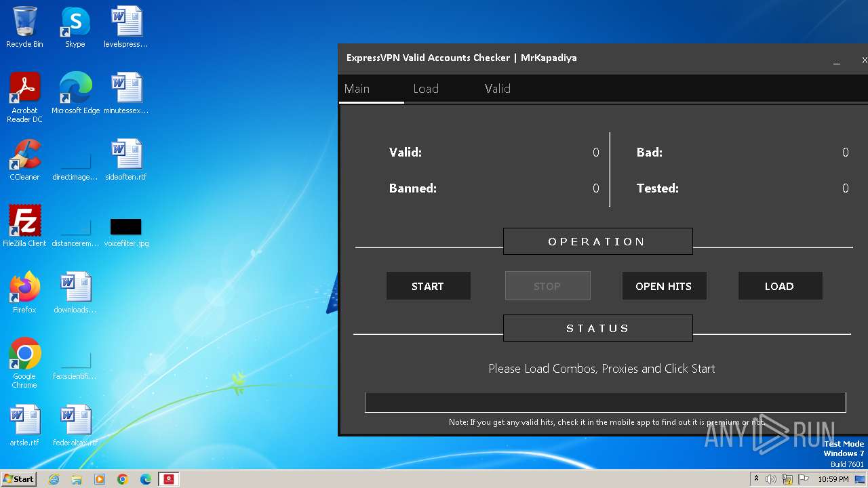Screen dimensions: 868x488
Task: Click the STATUS section header
Action: 597,328
